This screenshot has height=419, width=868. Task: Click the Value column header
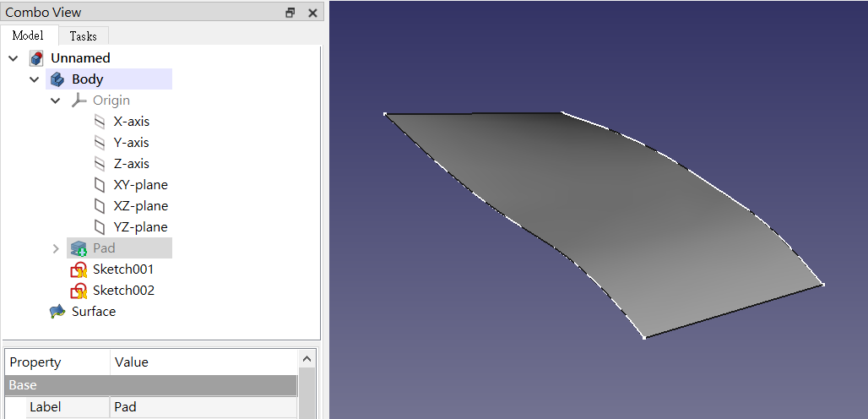[x=203, y=362]
